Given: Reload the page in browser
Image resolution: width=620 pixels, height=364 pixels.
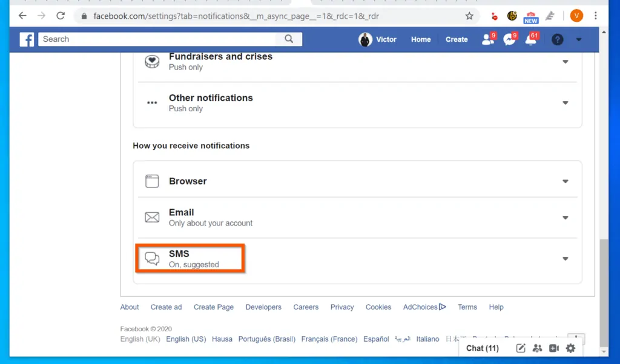Looking at the screenshot, I should [x=61, y=16].
